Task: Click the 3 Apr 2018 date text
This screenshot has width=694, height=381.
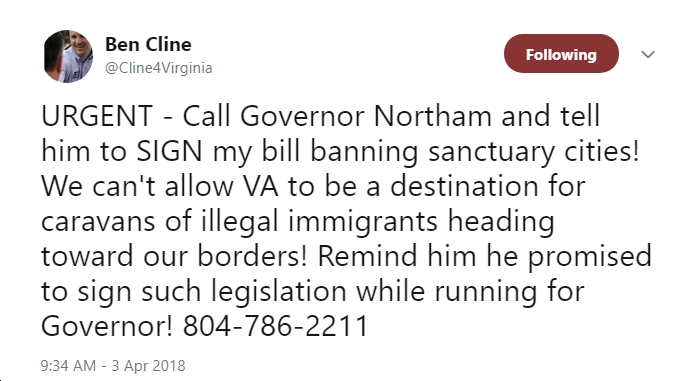Action: [148, 366]
